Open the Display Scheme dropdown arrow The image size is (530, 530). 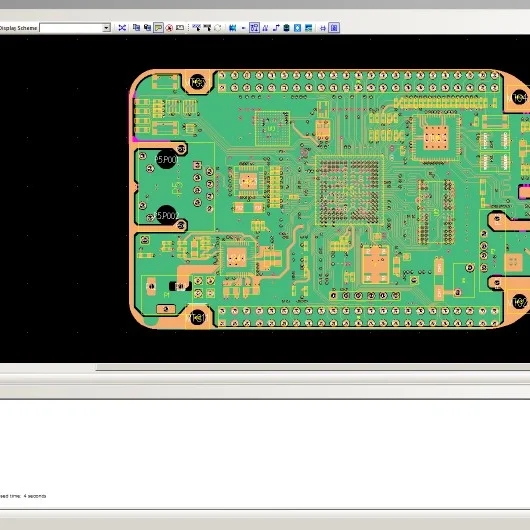click(106, 28)
